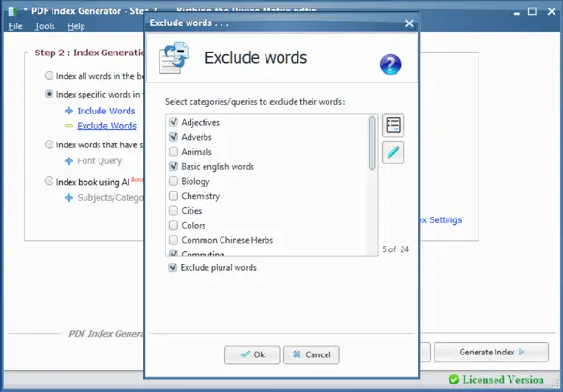Enable the Chemistry category checkbox
This screenshot has height=392, width=563.
pos(174,196)
